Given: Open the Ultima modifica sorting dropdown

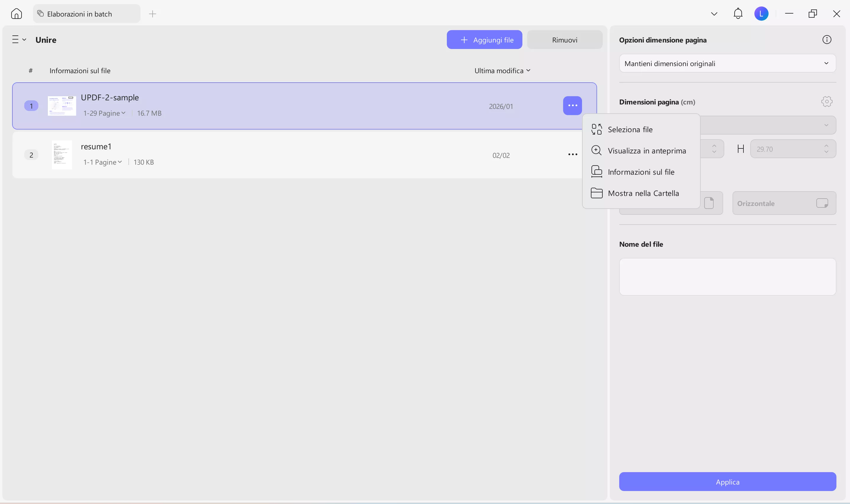Looking at the screenshot, I should click(502, 70).
